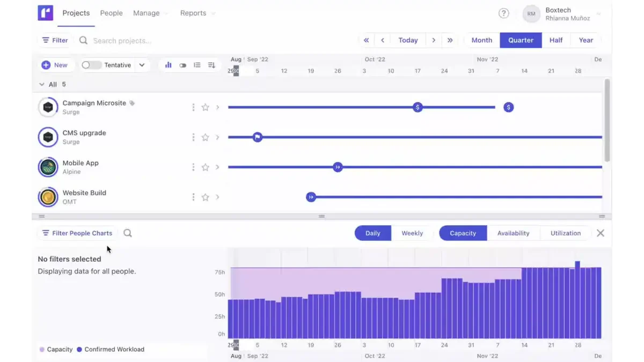Open the three-dot menu for Mobile App
Viewport: 644px width, 362px height.
pyautogui.click(x=193, y=167)
